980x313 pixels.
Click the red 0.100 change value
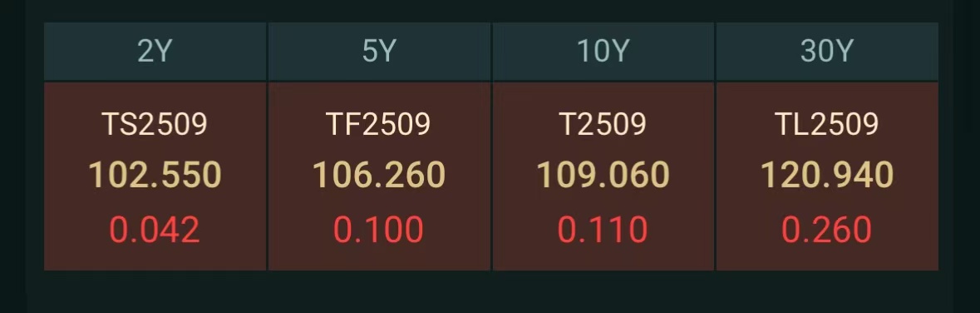379,230
